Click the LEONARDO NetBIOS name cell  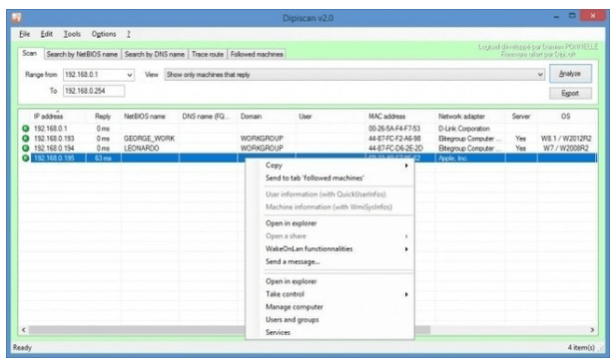point(141,148)
